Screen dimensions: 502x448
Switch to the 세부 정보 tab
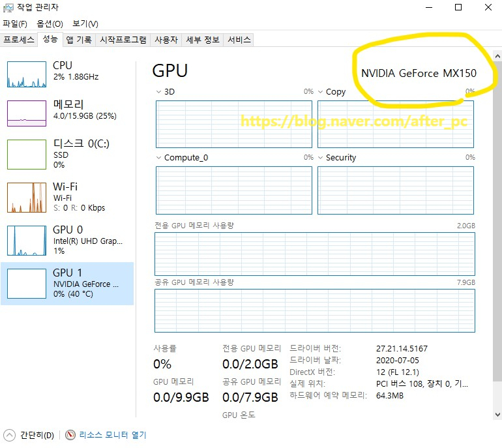pyautogui.click(x=203, y=40)
